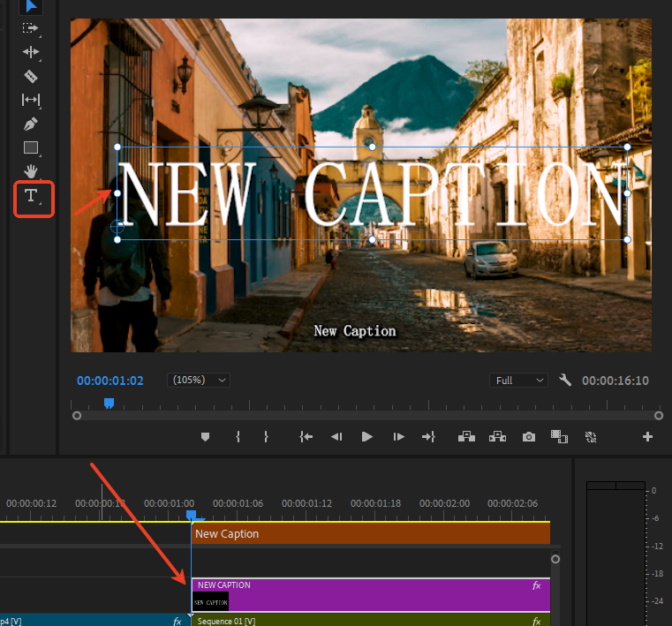Click 00:00:02:00 on the time ruler
This screenshot has height=626, width=672.
tap(444, 503)
